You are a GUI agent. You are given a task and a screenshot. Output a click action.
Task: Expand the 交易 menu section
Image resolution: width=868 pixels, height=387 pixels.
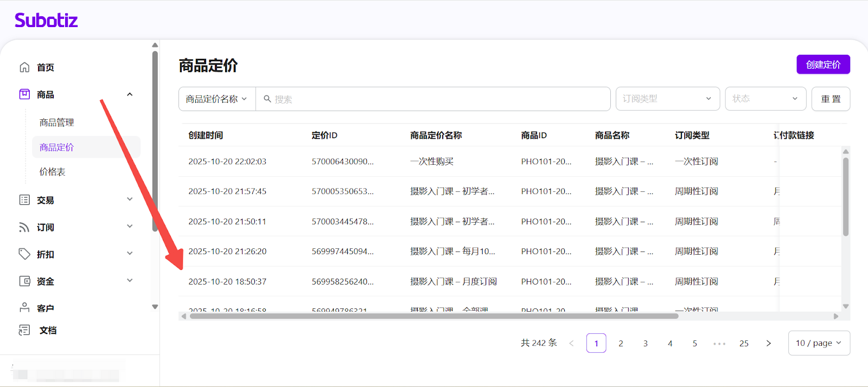tap(130, 199)
